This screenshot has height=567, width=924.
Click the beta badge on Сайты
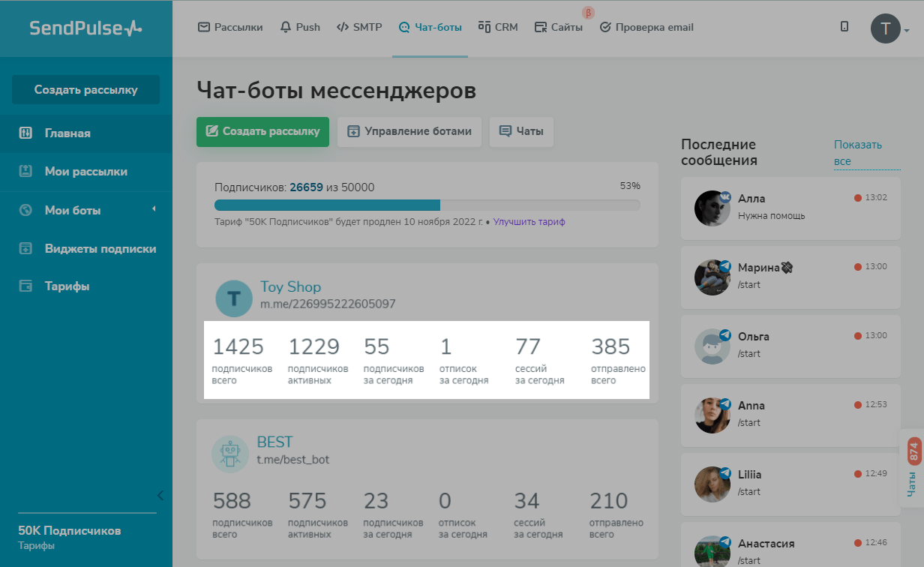(588, 12)
